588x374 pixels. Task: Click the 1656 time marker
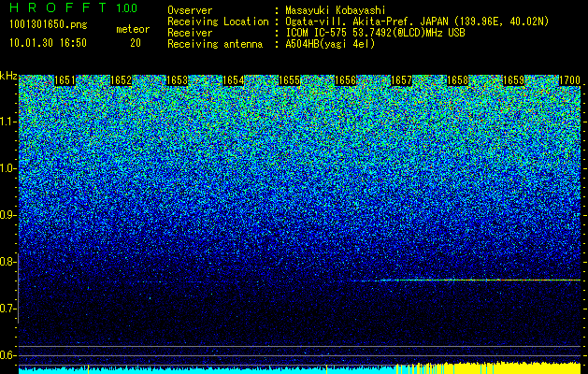pos(345,80)
